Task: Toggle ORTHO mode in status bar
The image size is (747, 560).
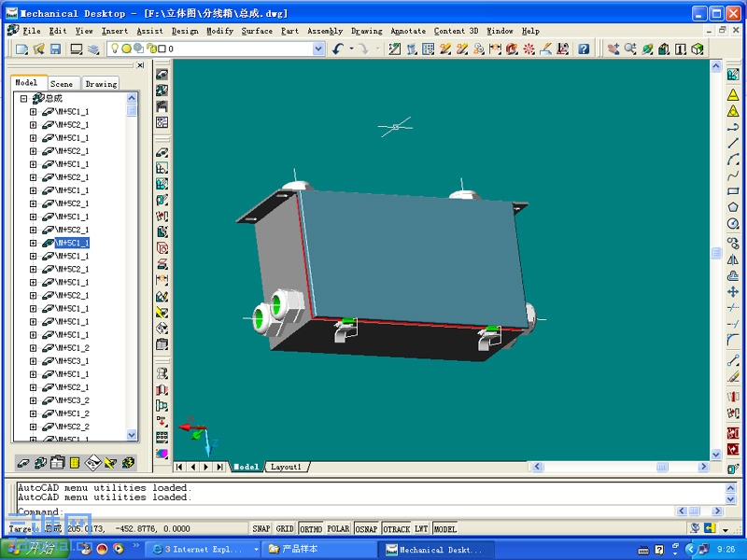Action: click(x=311, y=528)
